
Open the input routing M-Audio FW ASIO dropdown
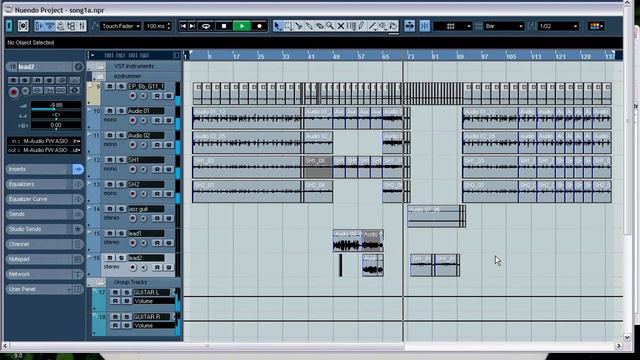[44, 141]
